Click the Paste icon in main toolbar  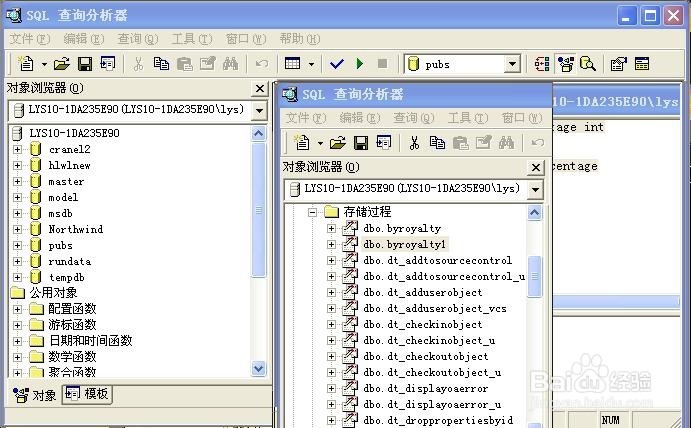pos(185,64)
